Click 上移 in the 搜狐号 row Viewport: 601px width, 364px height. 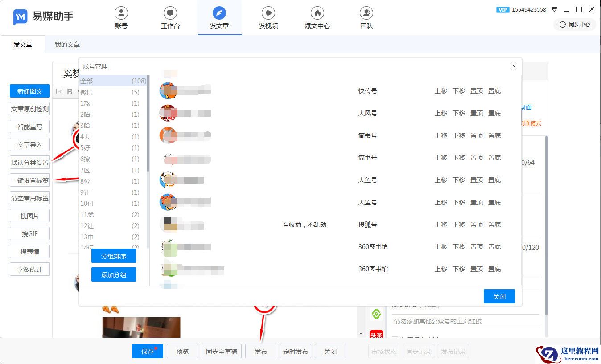point(441,225)
